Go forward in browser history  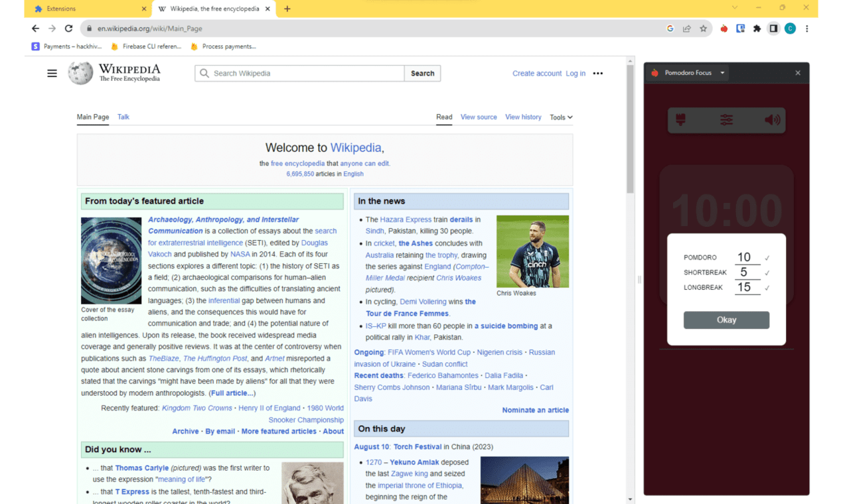[x=52, y=29]
